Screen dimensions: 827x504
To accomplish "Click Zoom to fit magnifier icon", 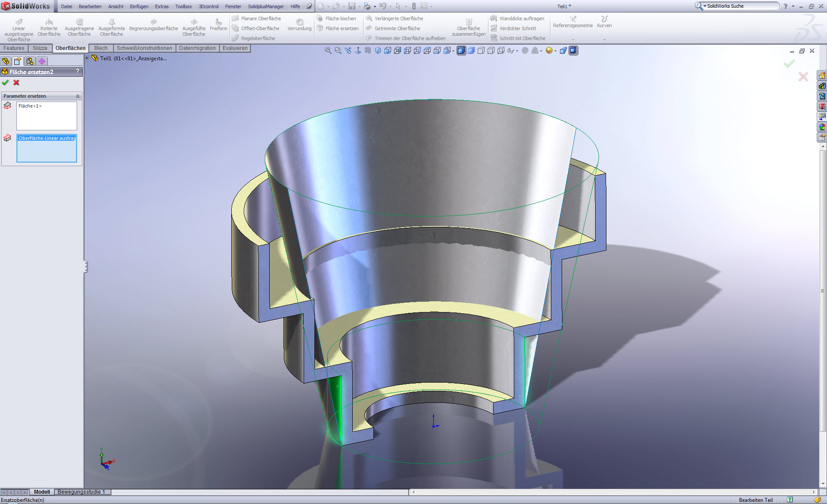I will coord(328,51).
